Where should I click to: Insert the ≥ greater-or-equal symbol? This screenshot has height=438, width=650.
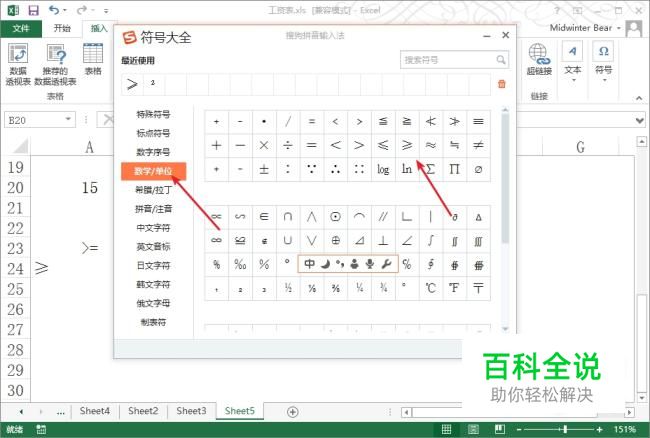click(x=407, y=145)
